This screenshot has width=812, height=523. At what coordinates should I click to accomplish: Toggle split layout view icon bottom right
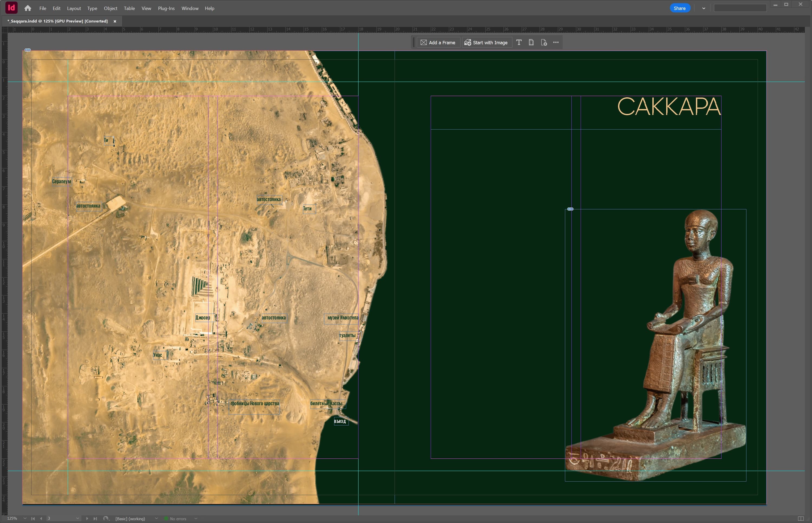800,519
